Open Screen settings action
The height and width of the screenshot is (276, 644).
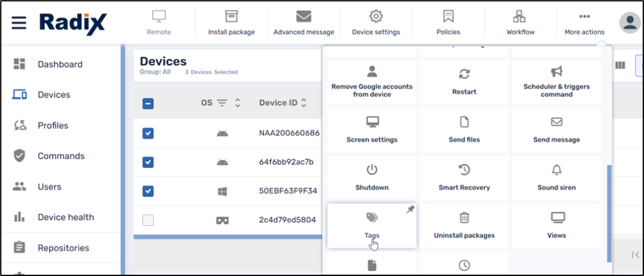point(372,130)
